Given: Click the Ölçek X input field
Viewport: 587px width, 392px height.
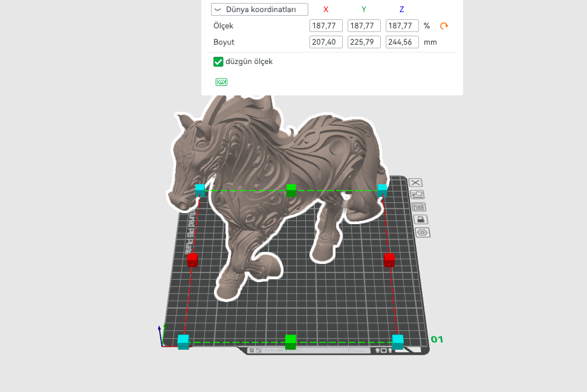Looking at the screenshot, I should click(326, 26).
